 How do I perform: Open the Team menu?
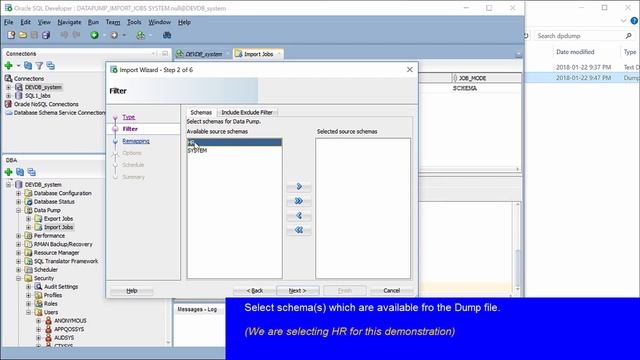pos(113,22)
